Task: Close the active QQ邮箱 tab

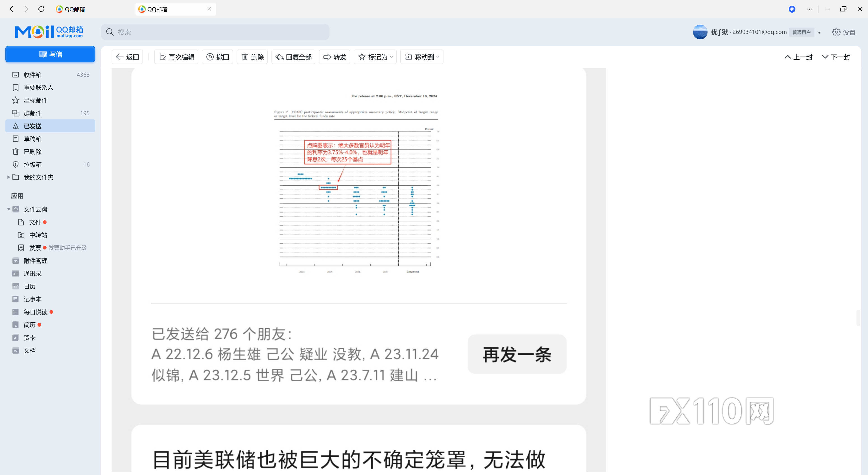Action: pyautogui.click(x=209, y=9)
